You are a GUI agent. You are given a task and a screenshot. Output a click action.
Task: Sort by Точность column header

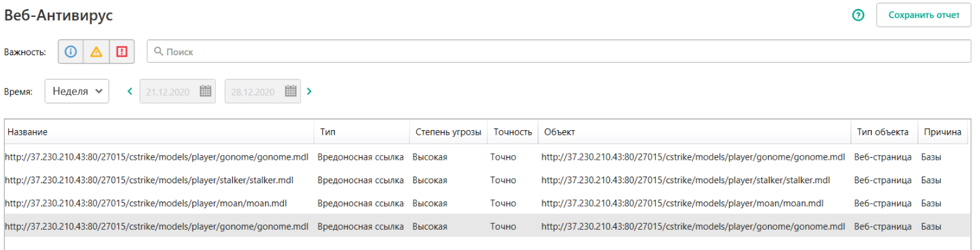click(x=513, y=132)
